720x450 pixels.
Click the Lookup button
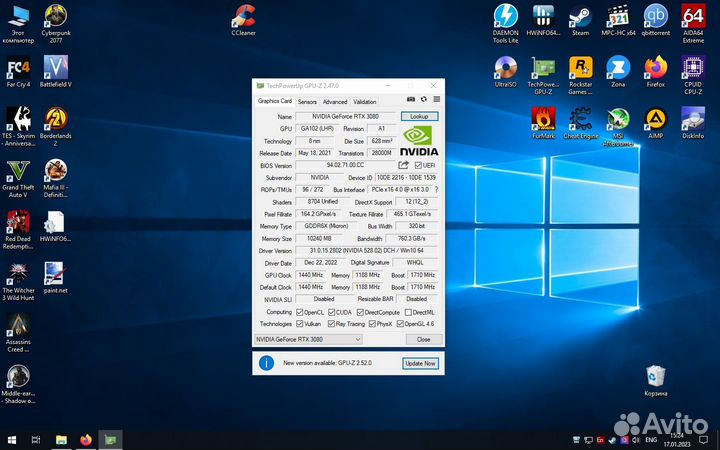click(x=419, y=116)
